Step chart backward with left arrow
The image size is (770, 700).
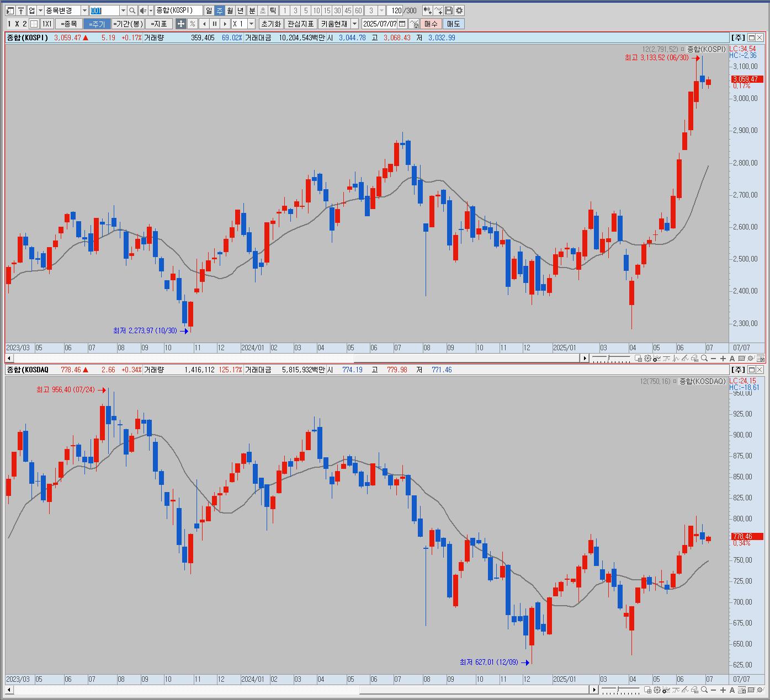204,24
